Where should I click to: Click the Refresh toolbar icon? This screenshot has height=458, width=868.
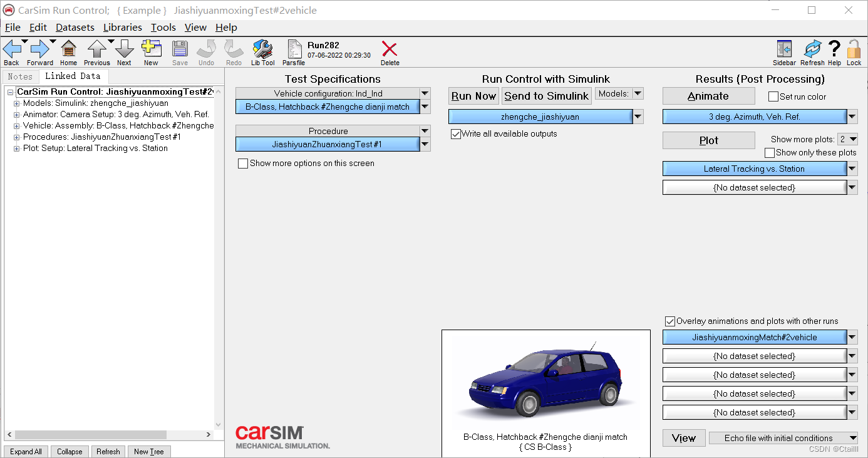[x=812, y=49]
